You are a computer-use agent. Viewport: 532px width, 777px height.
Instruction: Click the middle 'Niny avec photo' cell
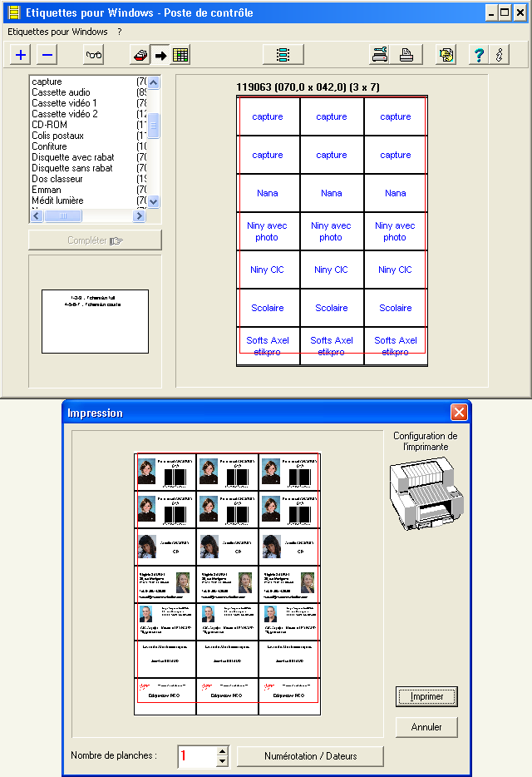tap(332, 231)
